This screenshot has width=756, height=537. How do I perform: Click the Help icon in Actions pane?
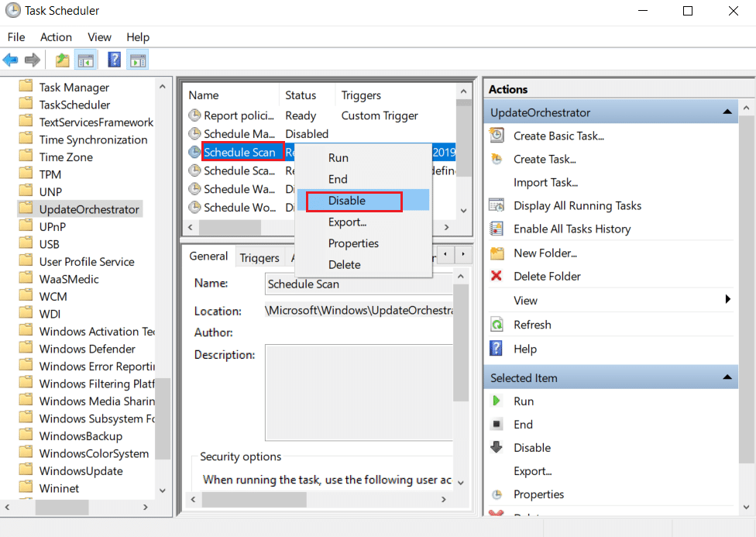[496, 349]
